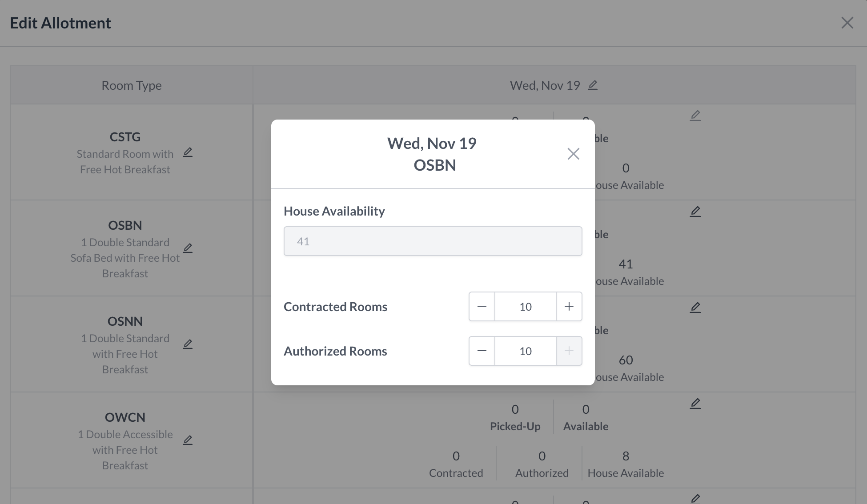Edit OSNN allotment for Nov 19

pos(695,308)
